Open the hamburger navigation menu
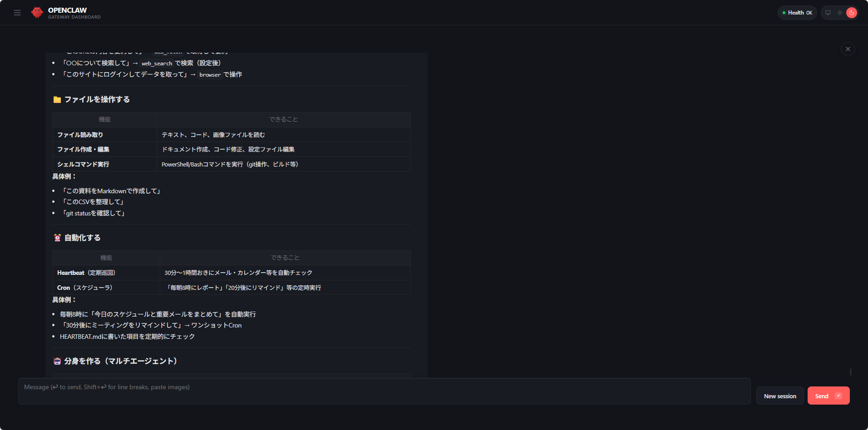Screen dimensions: 868x430 [17, 13]
